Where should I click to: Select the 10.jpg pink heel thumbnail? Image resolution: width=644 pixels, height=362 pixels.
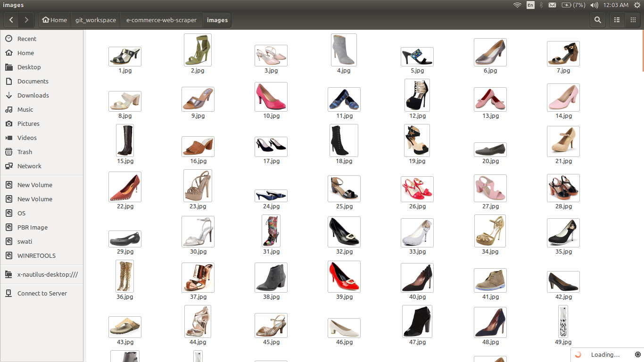[271, 97]
